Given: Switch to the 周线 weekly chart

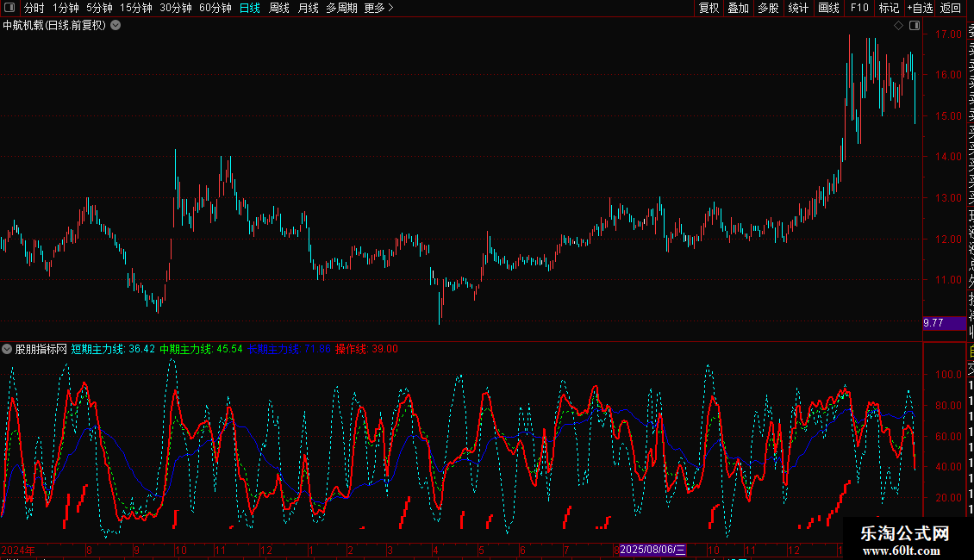Looking at the screenshot, I should [279, 8].
